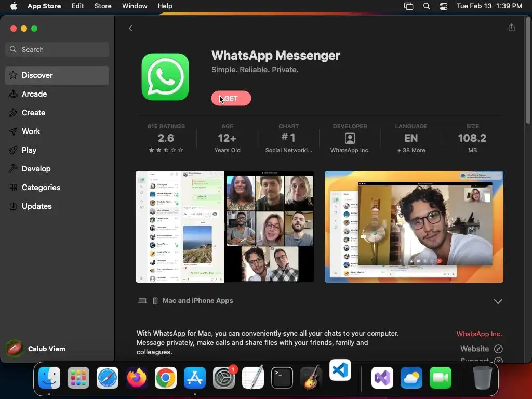Open TextEdit from the Dock
This screenshot has height=399, width=532.
click(253, 378)
